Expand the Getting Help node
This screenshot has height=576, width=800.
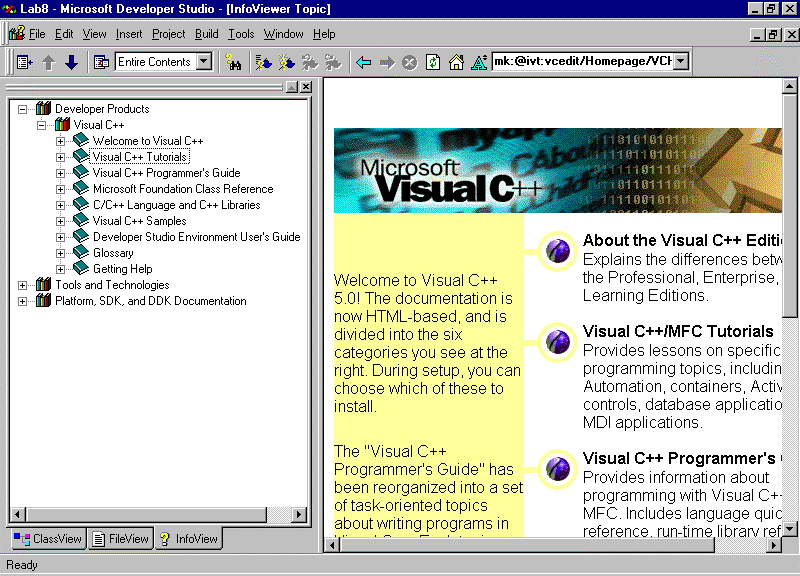pyautogui.click(x=60, y=269)
